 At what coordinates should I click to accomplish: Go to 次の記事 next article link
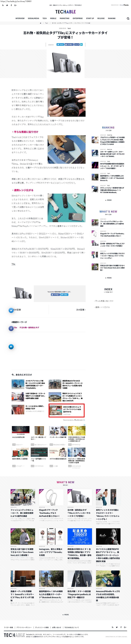tap(81, 309)
